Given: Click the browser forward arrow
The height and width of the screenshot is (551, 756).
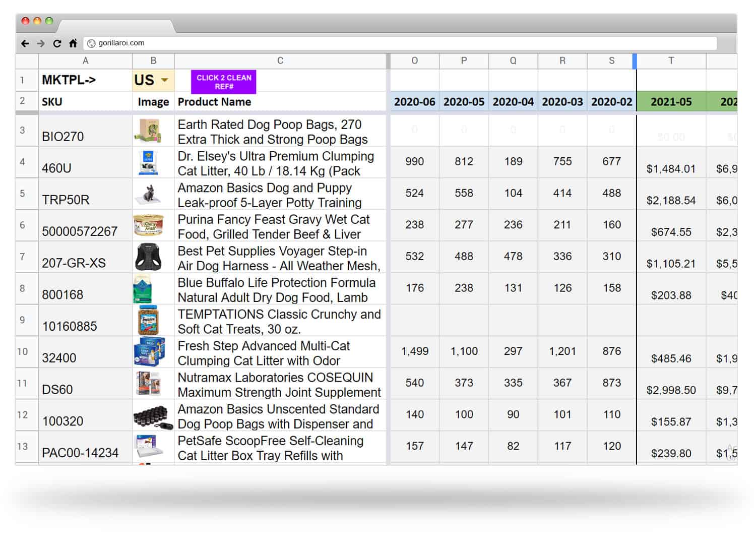Looking at the screenshot, I should pyautogui.click(x=40, y=44).
